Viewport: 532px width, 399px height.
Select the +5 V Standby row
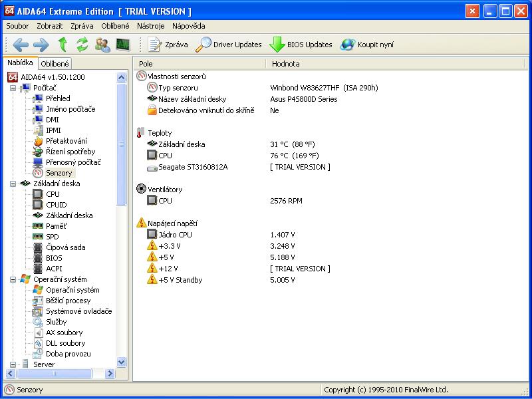221,280
